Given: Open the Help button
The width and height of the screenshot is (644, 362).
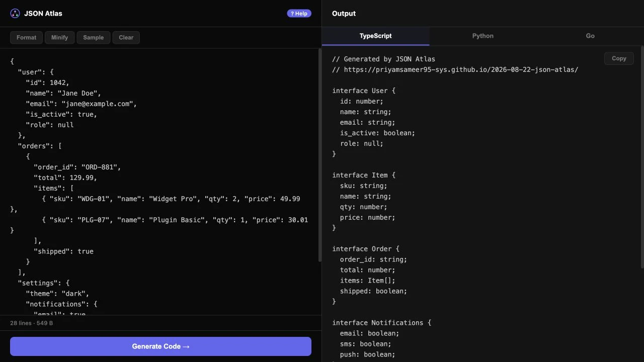Looking at the screenshot, I should (299, 14).
